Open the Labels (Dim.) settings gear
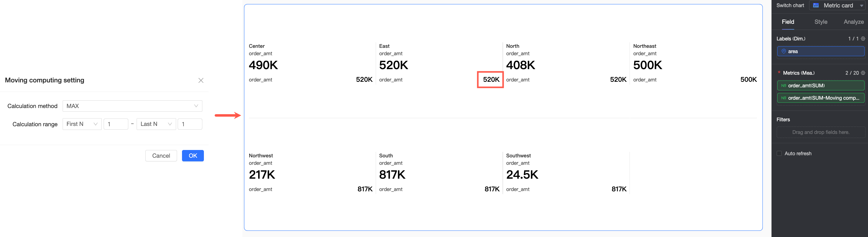868x237 pixels. click(863, 39)
